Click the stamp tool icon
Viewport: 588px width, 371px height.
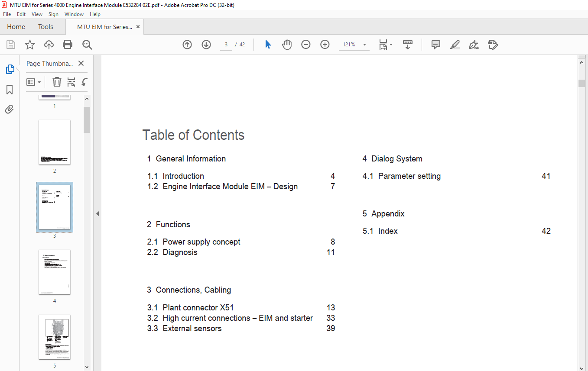pos(493,45)
